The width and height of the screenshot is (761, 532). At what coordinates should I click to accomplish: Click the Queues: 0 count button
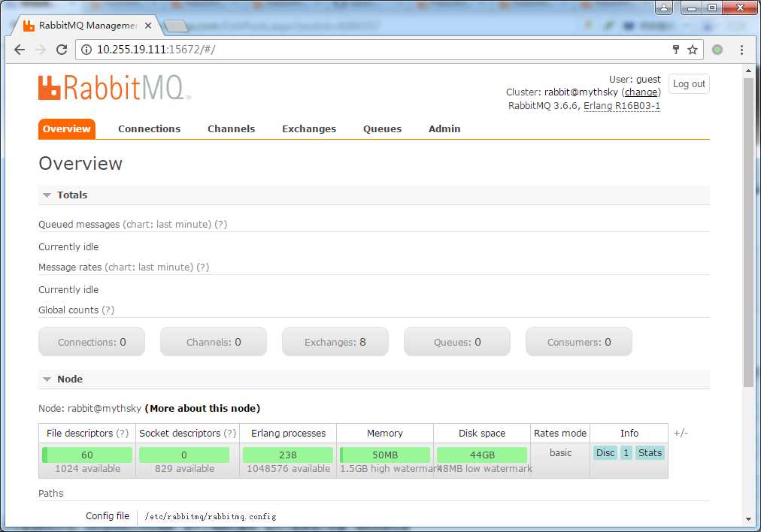click(x=457, y=342)
